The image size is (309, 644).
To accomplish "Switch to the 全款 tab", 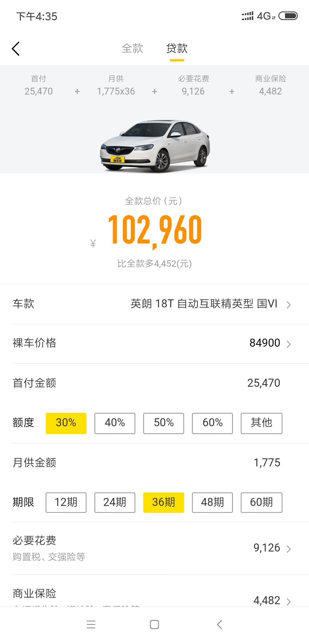I will pos(132,48).
